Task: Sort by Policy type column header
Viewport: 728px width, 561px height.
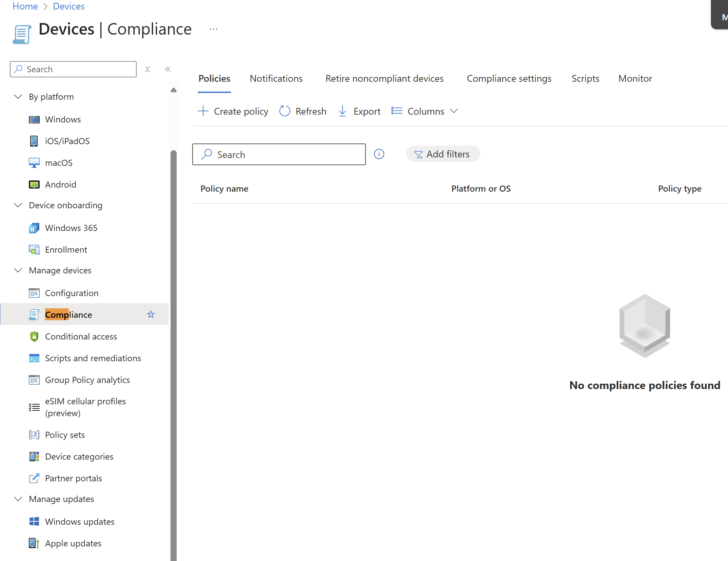Action: (x=680, y=189)
